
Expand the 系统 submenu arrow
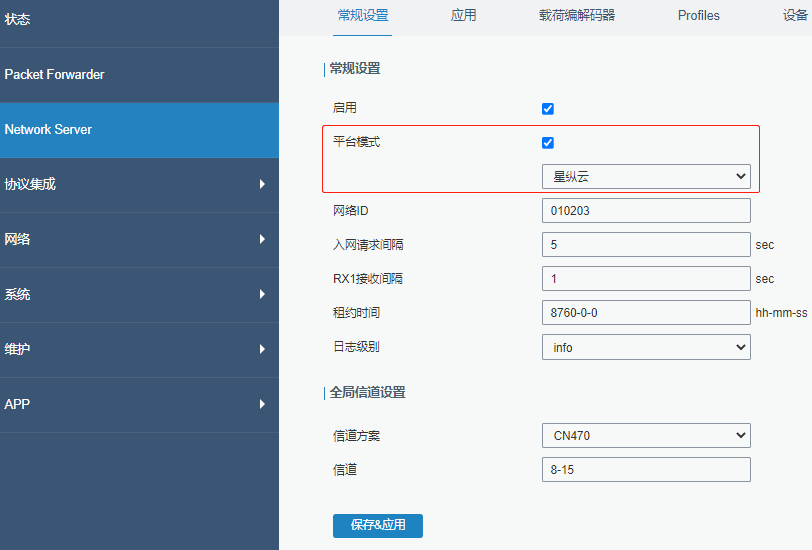(262, 294)
